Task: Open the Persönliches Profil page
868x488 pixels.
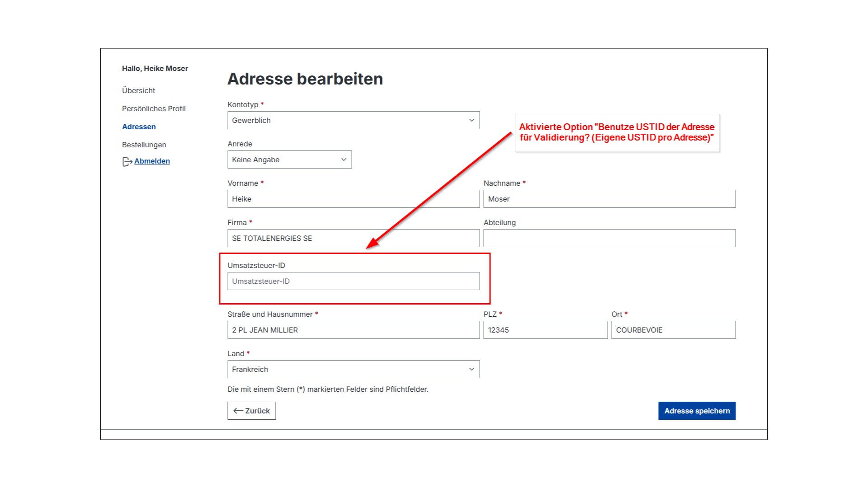Action: click(154, 108)
